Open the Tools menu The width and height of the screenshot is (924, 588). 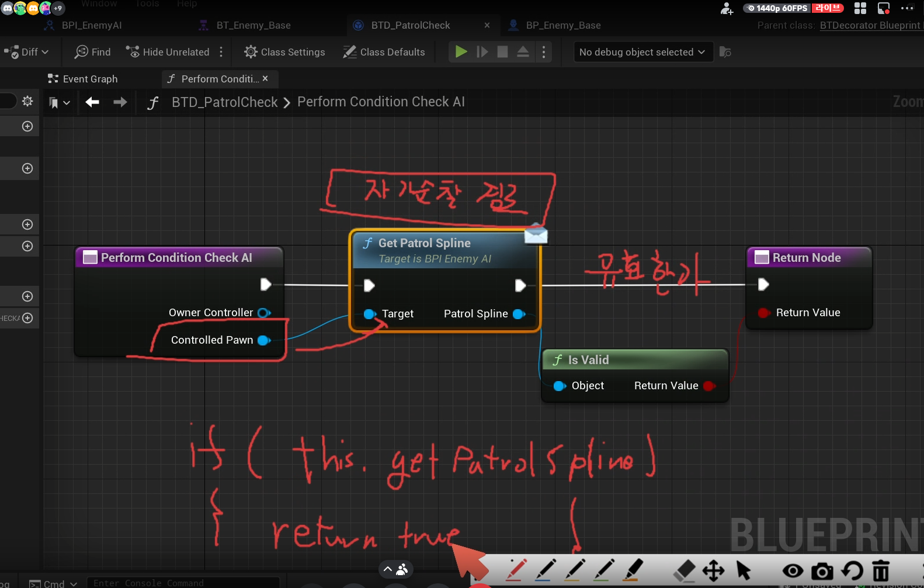147,4
